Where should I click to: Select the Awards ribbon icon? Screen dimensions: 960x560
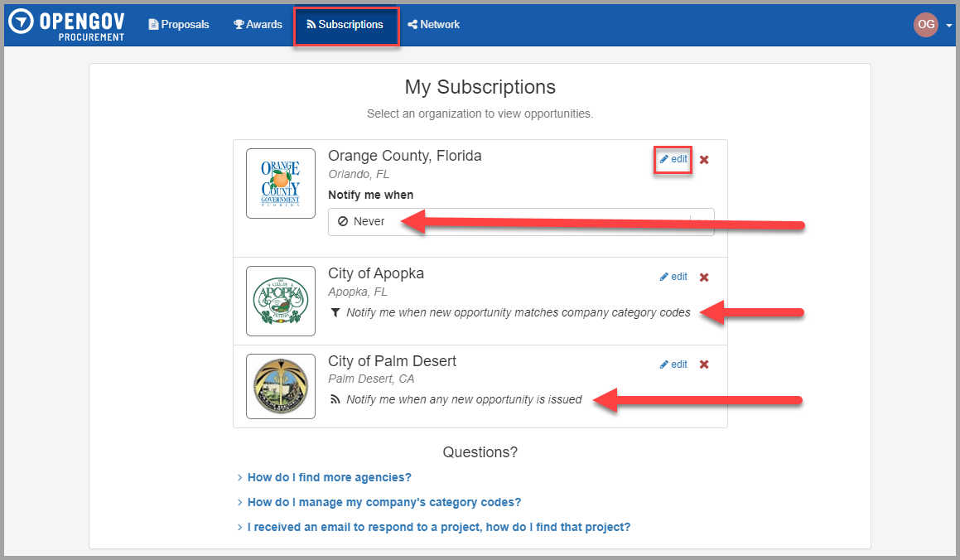(238, 24)
